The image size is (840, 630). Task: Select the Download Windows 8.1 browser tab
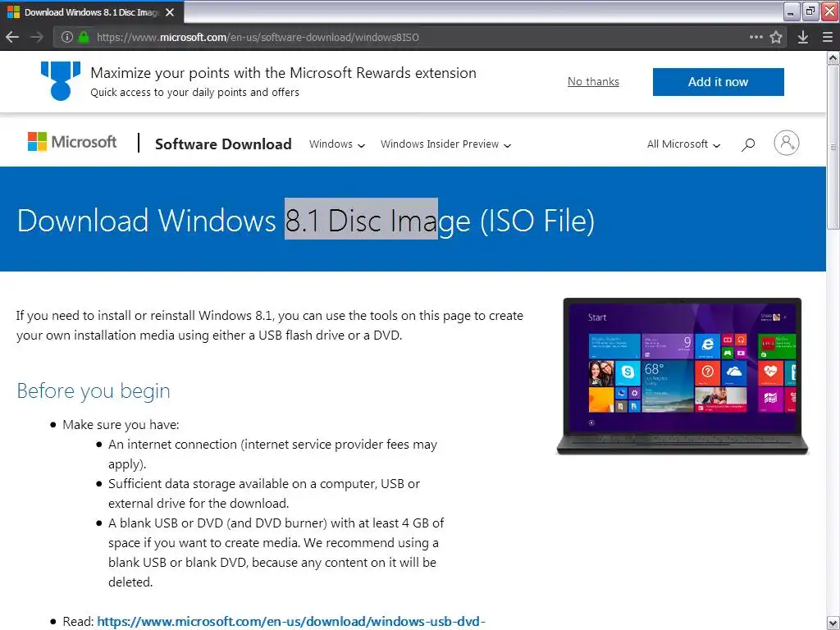coord(92,11)
